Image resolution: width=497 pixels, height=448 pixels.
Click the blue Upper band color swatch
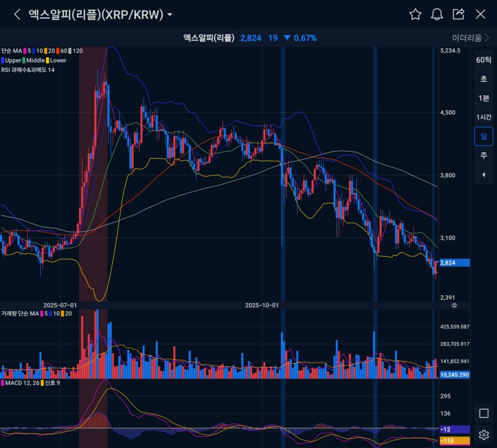(x=2, y=60)
